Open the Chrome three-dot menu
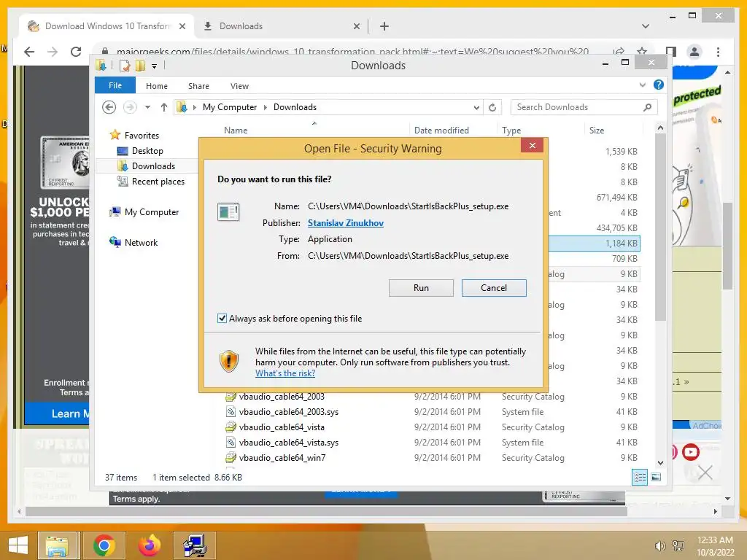The height and width of the screenshot is (560, 747). point(718,52)
